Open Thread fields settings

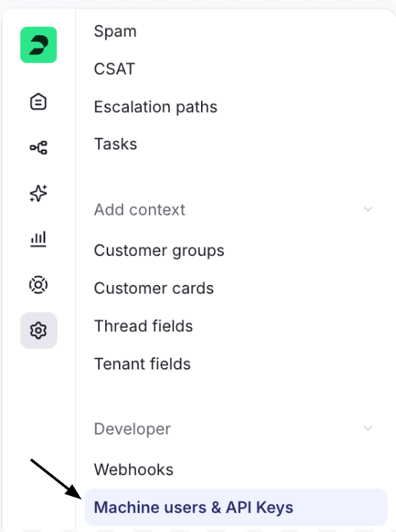pyautogui.click(x=144, y=326)
